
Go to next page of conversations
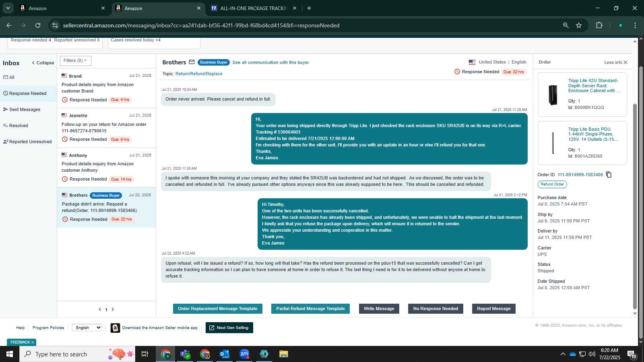[113, 309]
